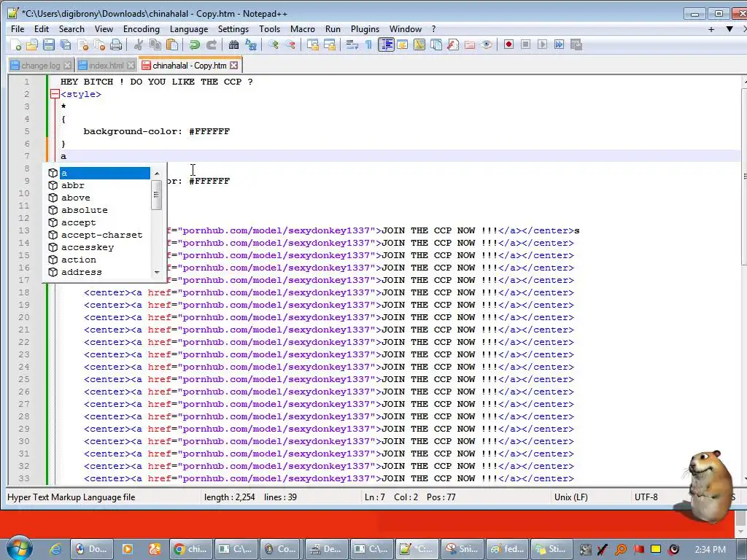Click autocomplete list scroll-up arrow
This screenshot has width=747, height=560.
(x=157, y=173)
